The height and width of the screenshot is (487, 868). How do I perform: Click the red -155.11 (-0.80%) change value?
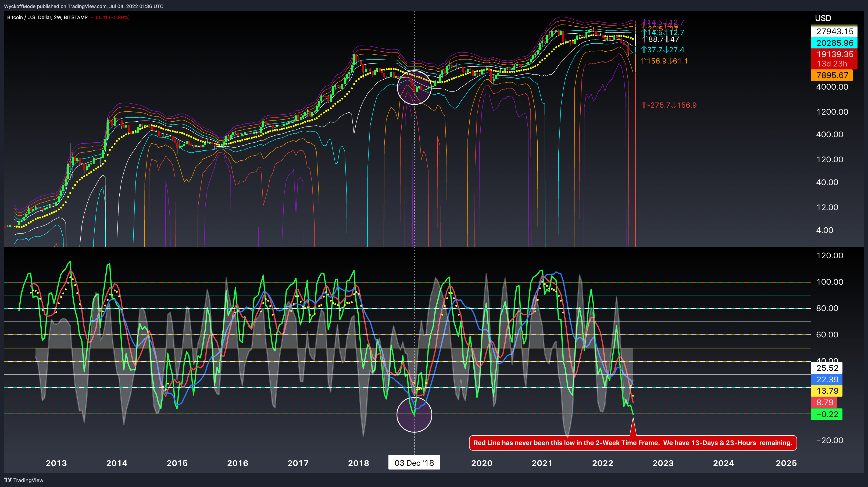point(110,17)
